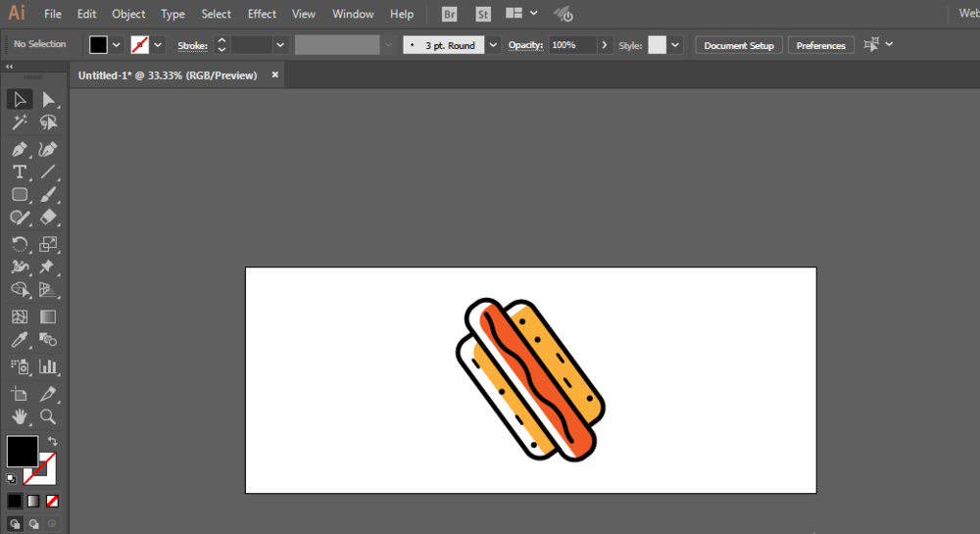Swap fill and stroke colors

[52, 442]
